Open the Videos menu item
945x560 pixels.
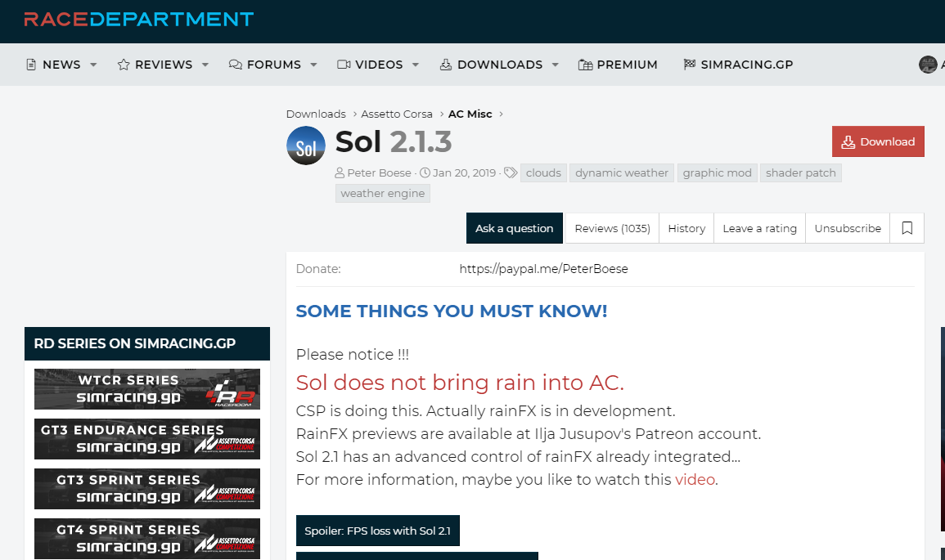pyautogui.click(x=370, y=65)
